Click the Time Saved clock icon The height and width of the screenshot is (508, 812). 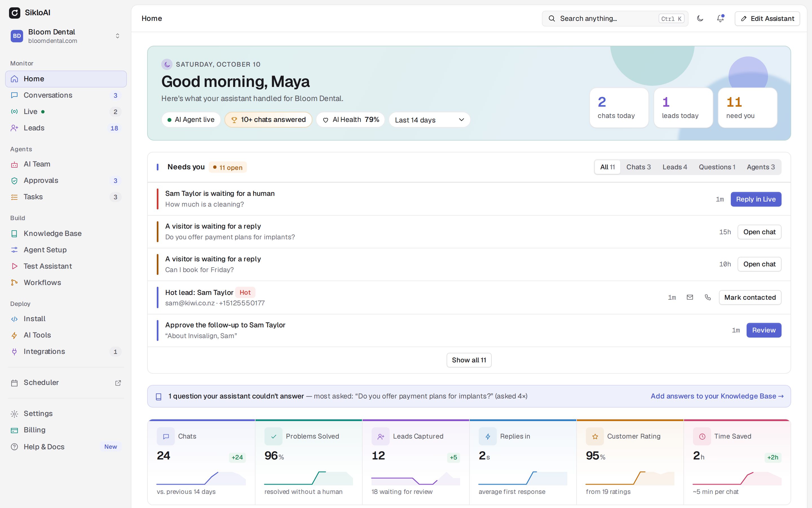702,436
